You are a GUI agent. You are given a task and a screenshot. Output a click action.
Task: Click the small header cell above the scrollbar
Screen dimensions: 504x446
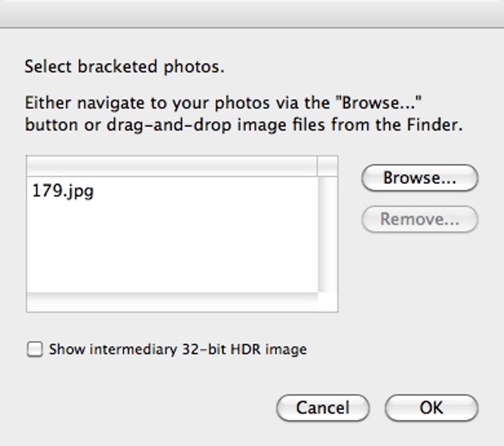pos(327,166)
